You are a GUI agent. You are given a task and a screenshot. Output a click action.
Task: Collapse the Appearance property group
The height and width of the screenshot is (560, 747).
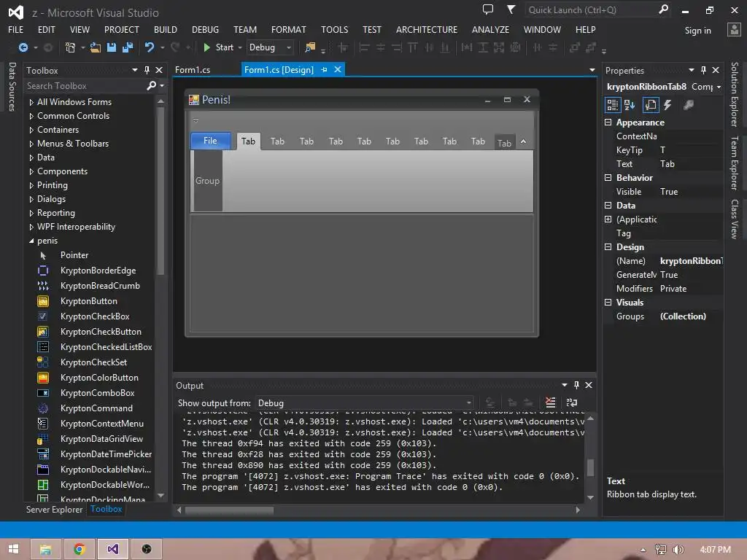(x=608, y=122)
